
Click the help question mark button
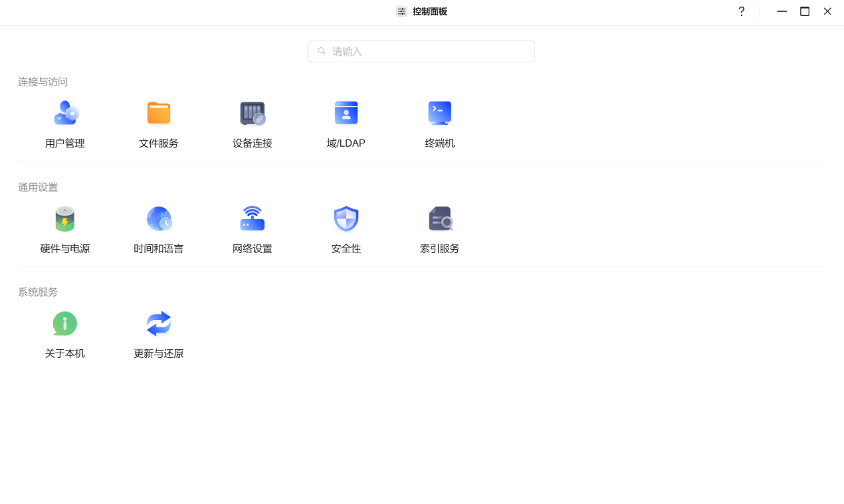tap(742, 11)
